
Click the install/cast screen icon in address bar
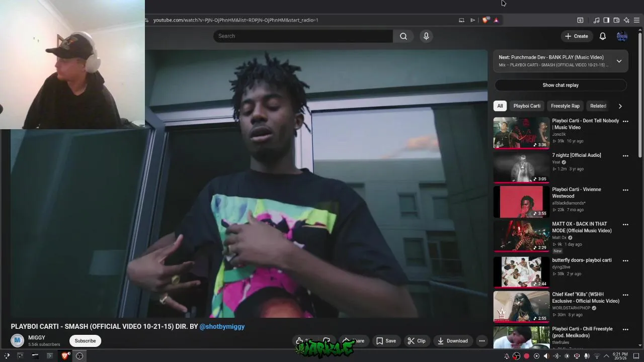point(461,20)
